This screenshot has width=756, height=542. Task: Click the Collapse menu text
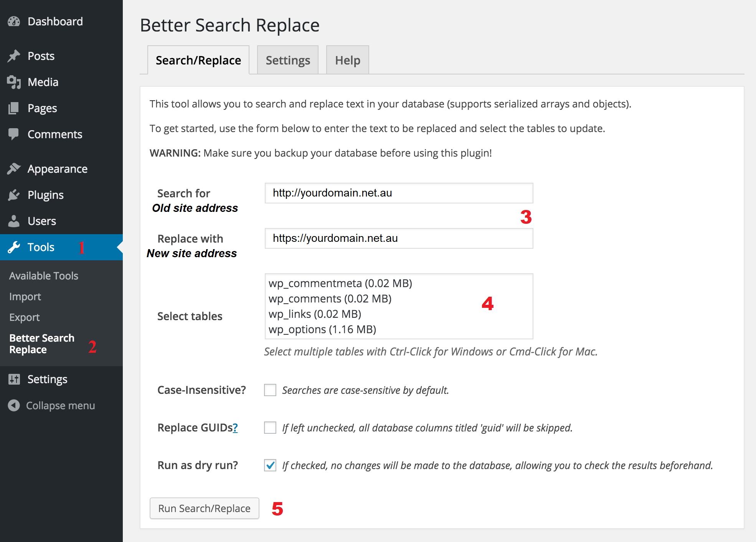coord(61,406)
